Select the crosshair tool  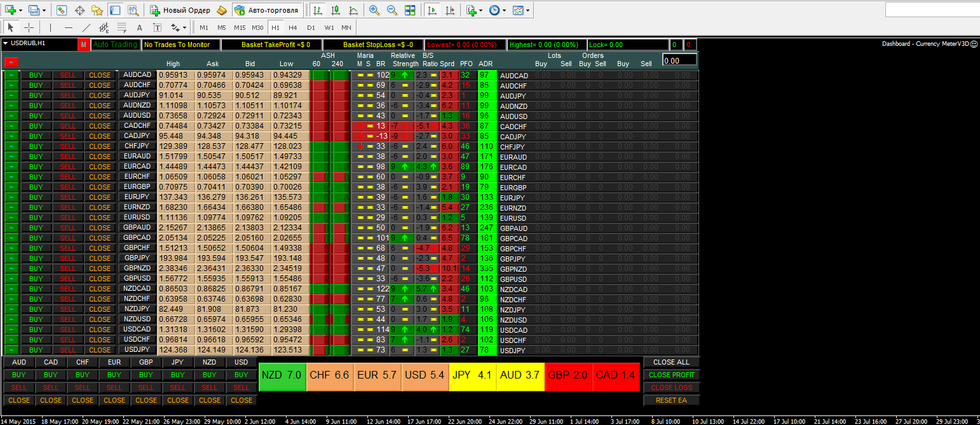tap(29, 27)
